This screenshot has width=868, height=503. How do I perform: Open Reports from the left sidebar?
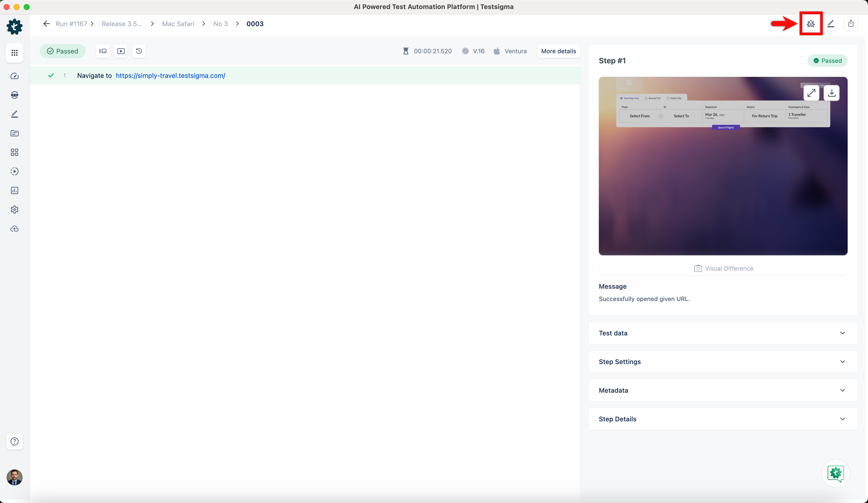pyautogui.click(x=15, y=190)
